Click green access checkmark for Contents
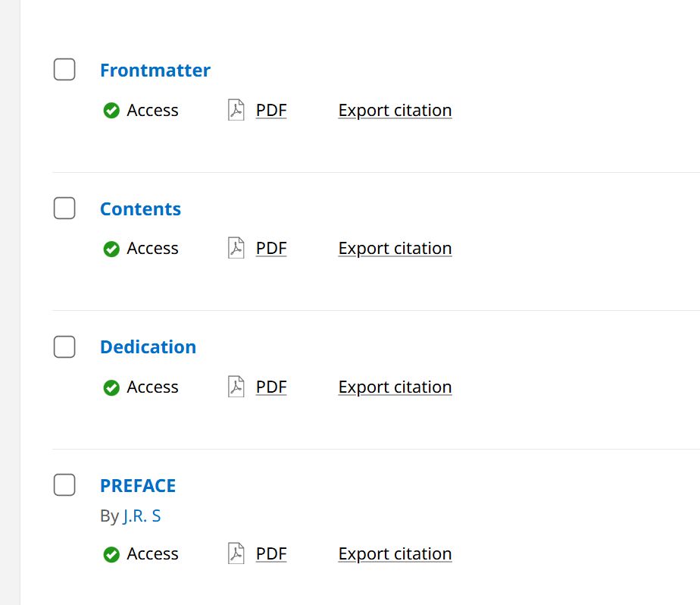The width and height of the screenshot is (700, 605). point(111,249)
